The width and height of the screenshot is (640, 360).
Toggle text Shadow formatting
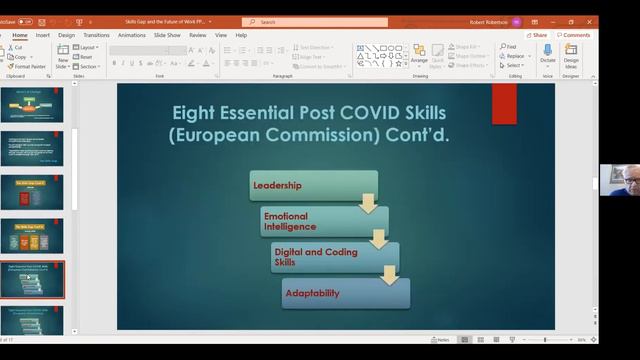click(141, 63)
